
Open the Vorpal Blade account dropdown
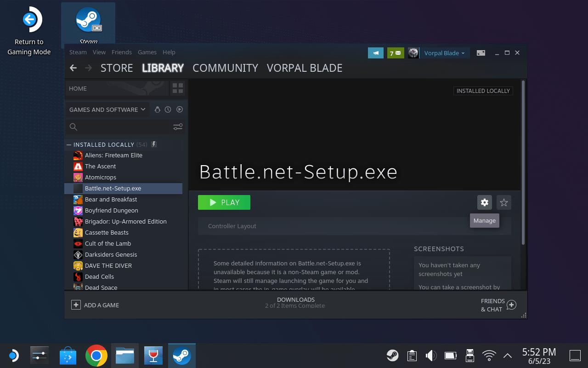[x=444, y=53]
